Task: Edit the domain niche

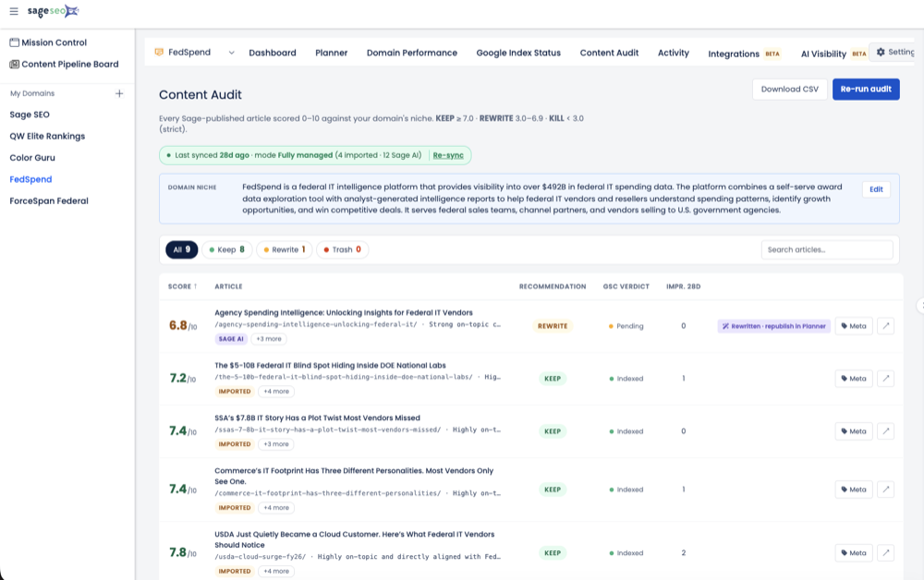Action: pos(876,189)
